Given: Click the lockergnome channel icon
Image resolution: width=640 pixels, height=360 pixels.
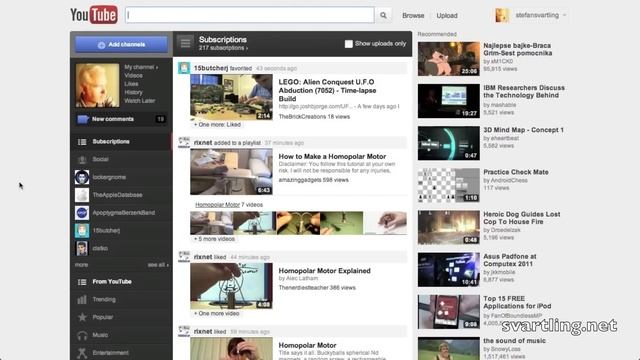Looking at the screenshot, I should (x=82, y=177).
